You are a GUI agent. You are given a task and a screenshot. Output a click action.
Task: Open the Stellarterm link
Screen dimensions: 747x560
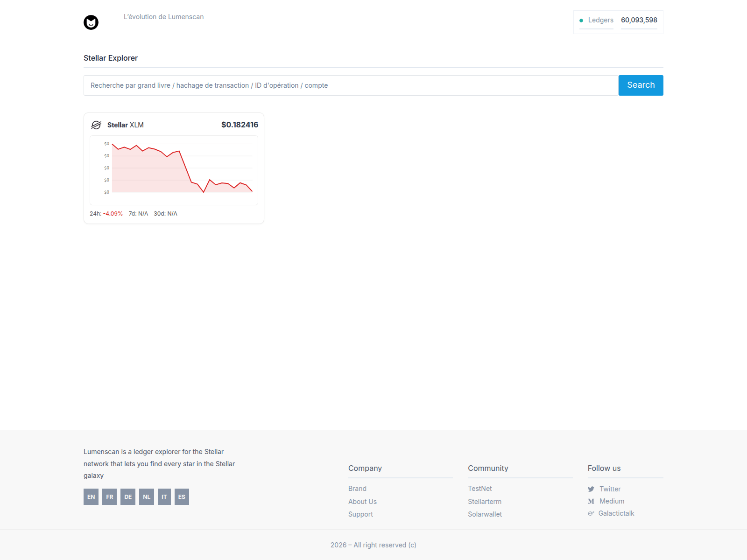click(x=485, y=502)
